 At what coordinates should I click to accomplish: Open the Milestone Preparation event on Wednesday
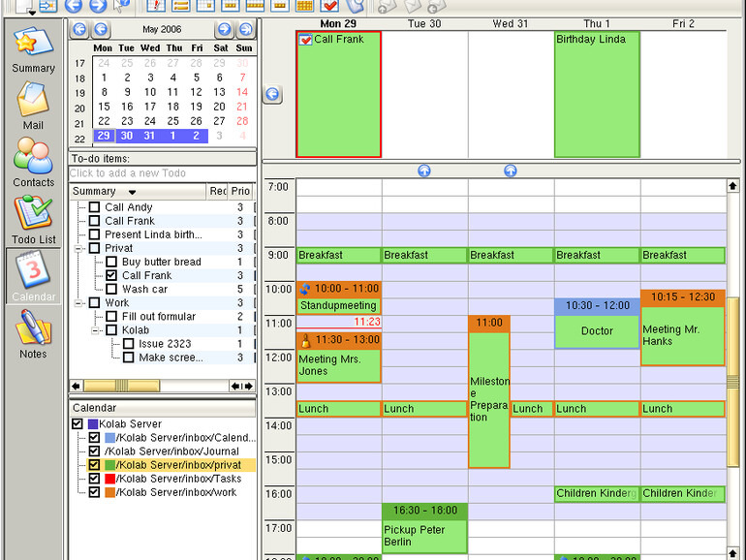pyautogui.click(x=489, y=391)
